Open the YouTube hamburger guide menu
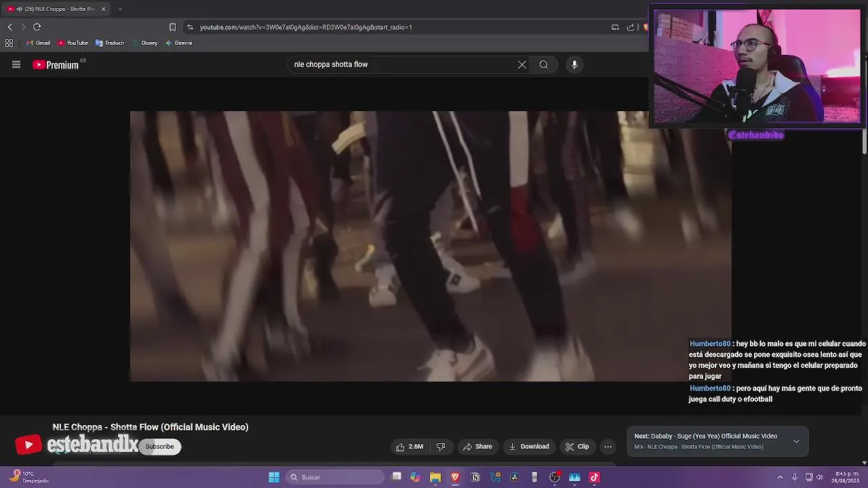This screenshot has width=868, height=488. (16, 64)
